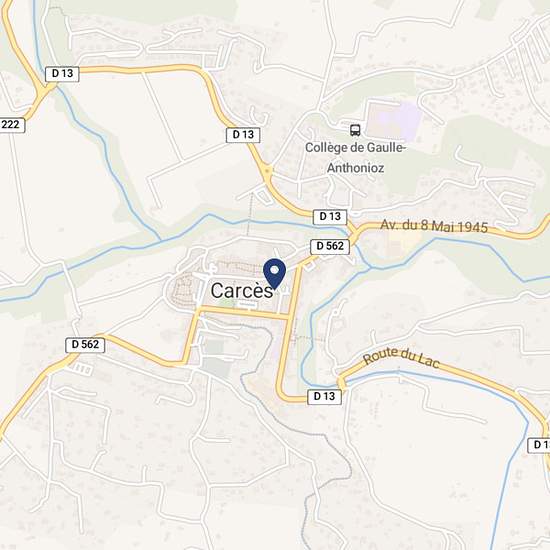Click the small roundabout on the D 13 road
The height and width of the screenshot is (550, 550).
[x=268, y=171]
